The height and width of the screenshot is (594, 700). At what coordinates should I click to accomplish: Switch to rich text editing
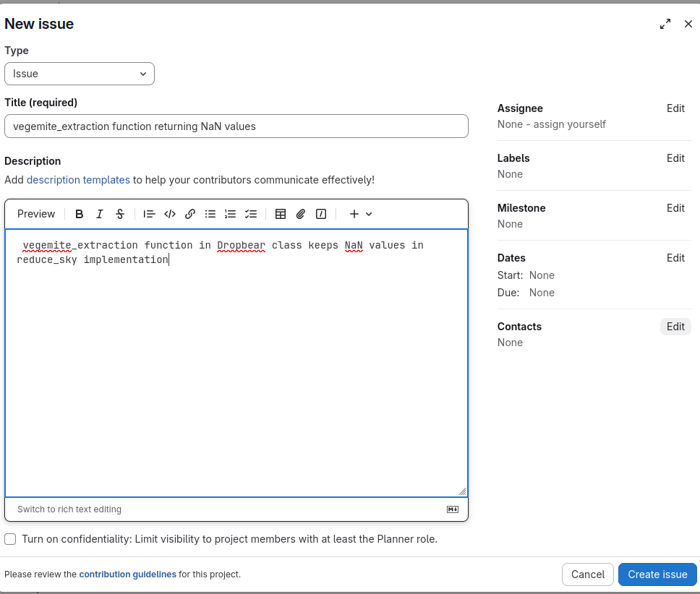point(69,509)
